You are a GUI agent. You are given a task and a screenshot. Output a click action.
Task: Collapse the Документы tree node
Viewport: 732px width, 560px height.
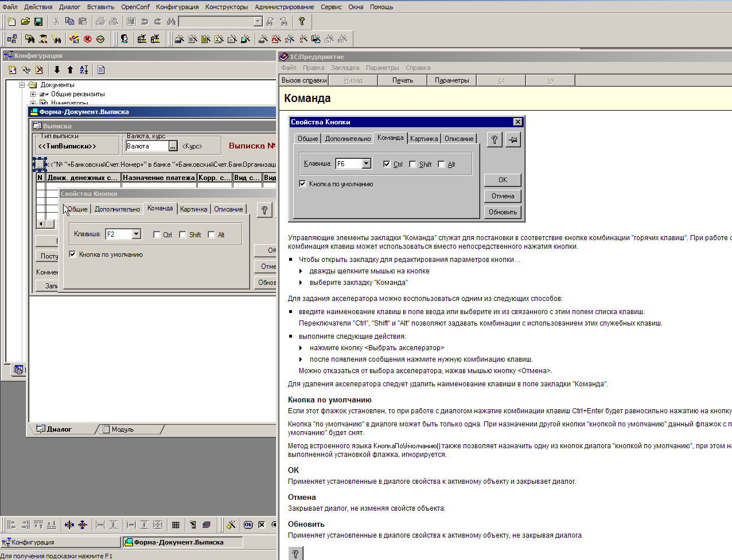click(x=22, y=85)
